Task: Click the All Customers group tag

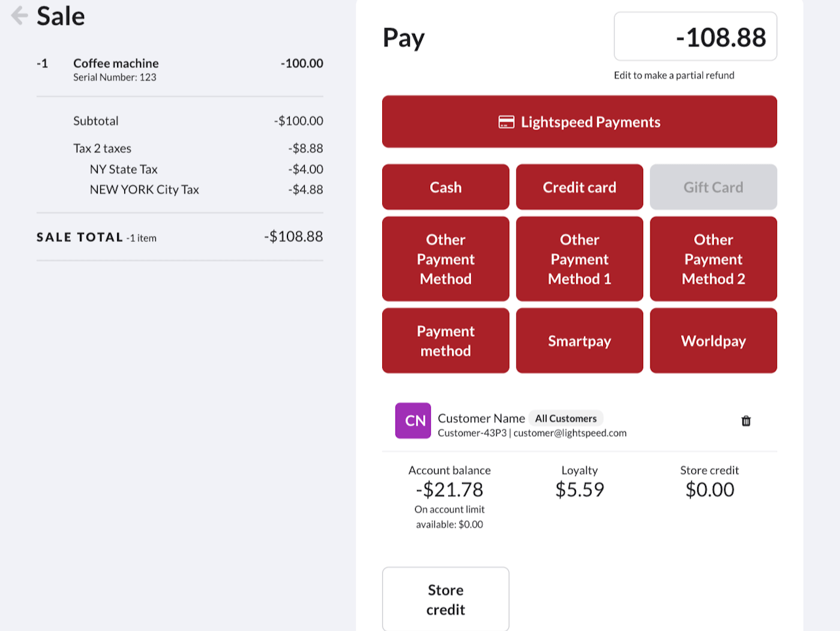Action: (566, 418)
